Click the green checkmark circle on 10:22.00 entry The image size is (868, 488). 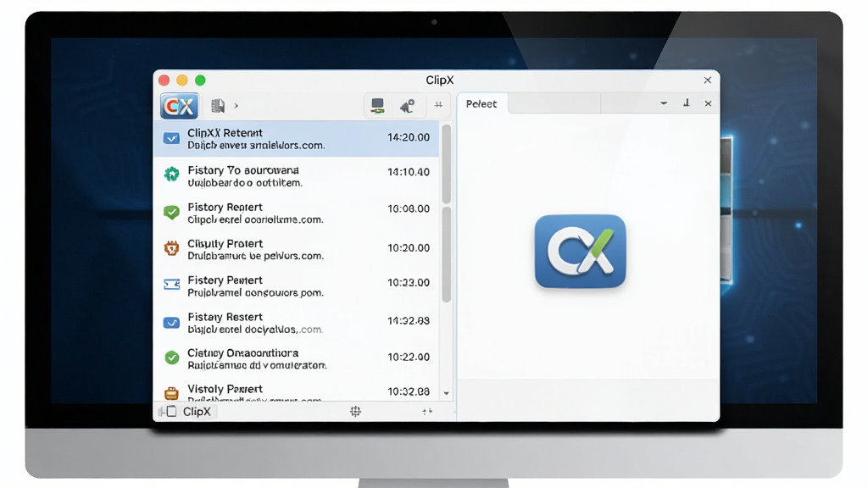click(x=172, y=358)
